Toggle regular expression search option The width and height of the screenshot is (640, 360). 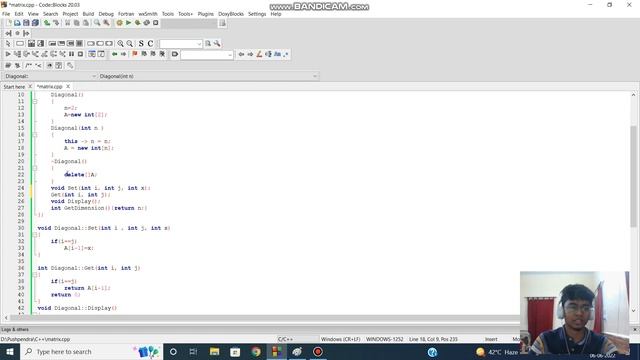pos(286,54)
